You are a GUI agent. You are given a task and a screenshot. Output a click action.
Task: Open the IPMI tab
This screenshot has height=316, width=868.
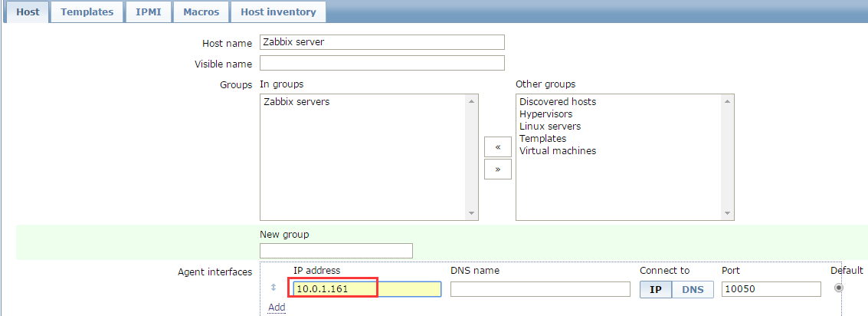click(x=149, y=12)
